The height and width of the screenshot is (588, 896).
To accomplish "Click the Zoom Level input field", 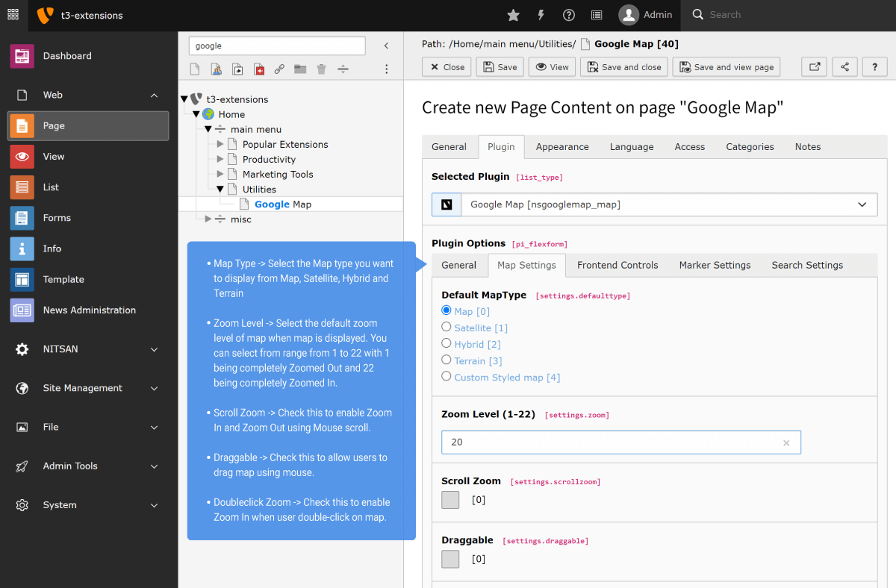I will [621, 442].
